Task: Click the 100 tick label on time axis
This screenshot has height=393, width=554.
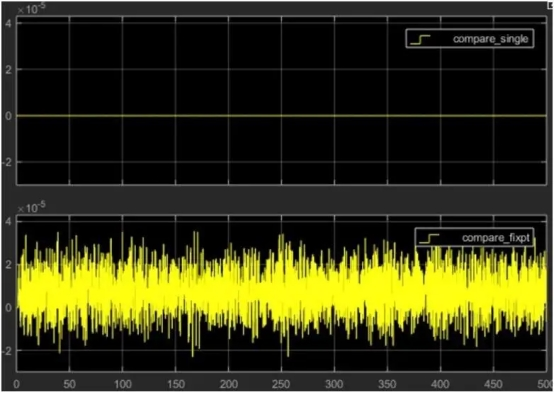Action: 123,384
